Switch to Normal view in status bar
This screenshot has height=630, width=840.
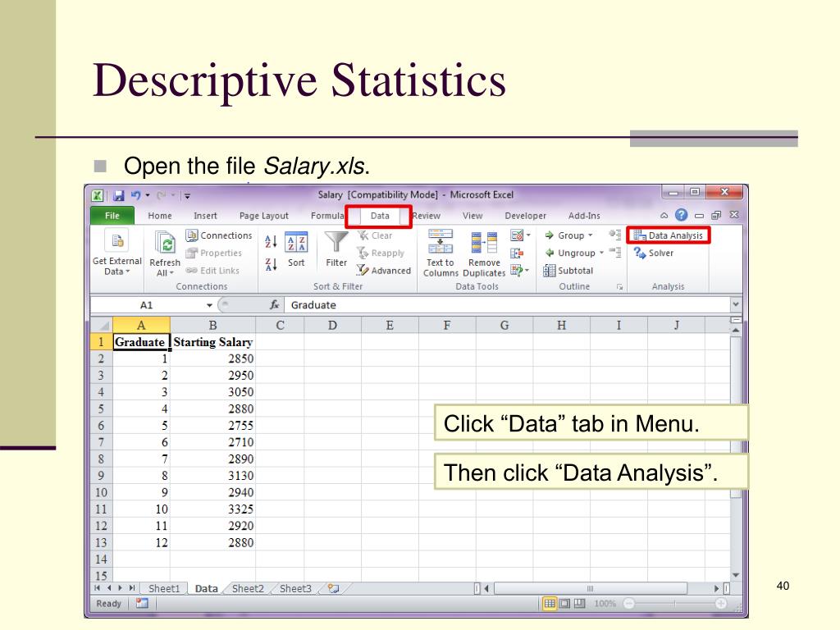point(550,604)
